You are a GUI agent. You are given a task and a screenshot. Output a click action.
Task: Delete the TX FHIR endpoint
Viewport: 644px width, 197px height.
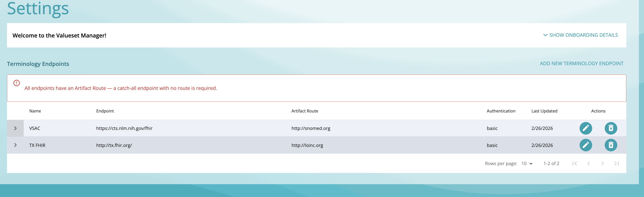611,145
